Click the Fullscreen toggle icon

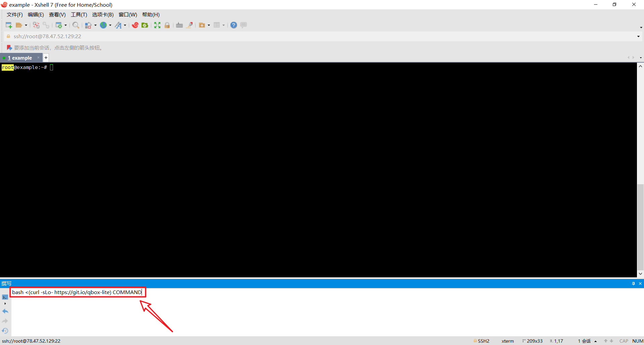(157, 25)
